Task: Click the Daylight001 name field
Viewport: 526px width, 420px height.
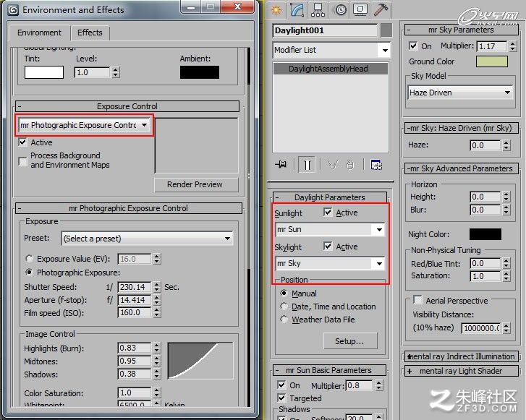Action: (x=325, y=30)
